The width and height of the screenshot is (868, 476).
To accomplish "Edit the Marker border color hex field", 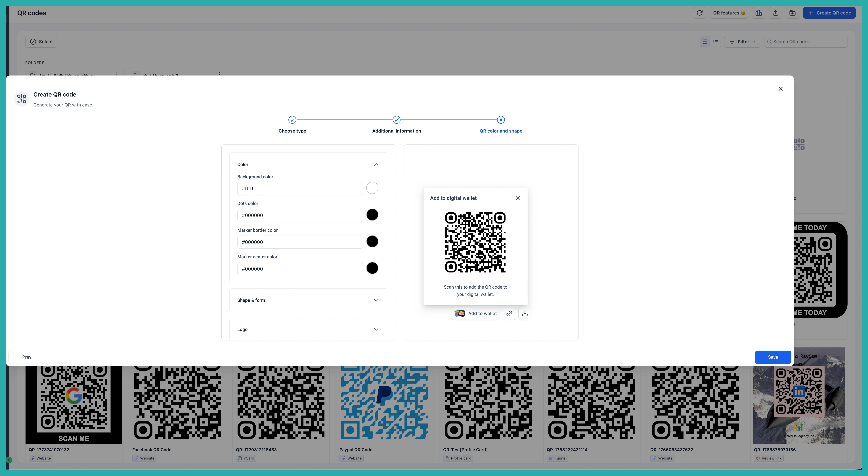I will [300, 242].
